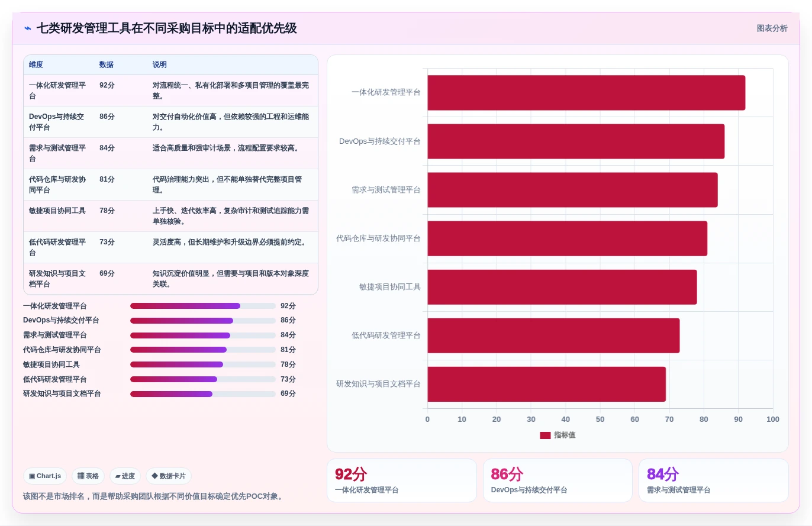Click the 86分 table cell
812x526 pixels.
(x=107, y=117)
